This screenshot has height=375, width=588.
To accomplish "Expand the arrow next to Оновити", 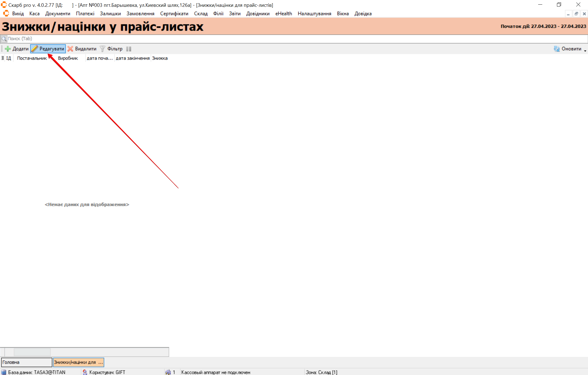I will [x=585, y=50].
